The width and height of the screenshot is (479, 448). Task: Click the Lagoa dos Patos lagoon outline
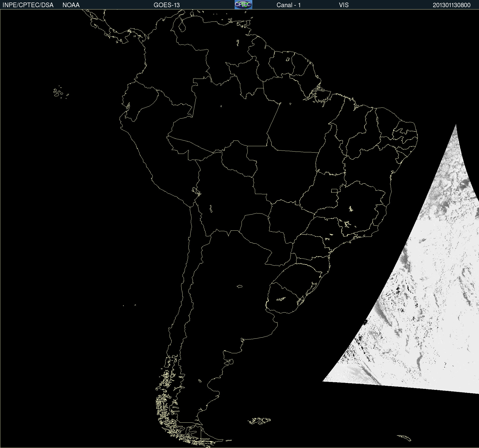[315, 285]
